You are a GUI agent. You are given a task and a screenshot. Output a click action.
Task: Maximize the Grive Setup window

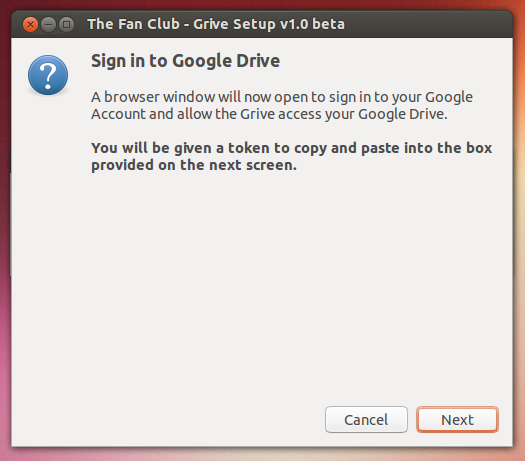67,24
